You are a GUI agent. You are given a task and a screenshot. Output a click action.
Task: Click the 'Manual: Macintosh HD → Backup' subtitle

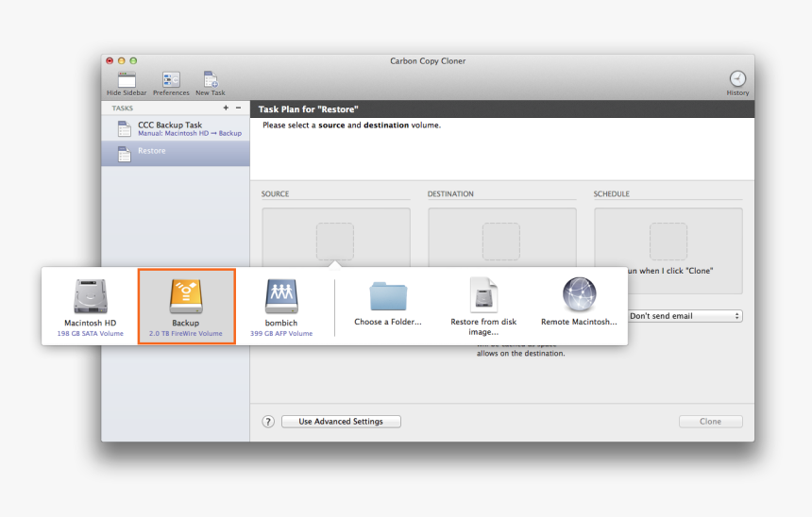(x=190, y=134)
